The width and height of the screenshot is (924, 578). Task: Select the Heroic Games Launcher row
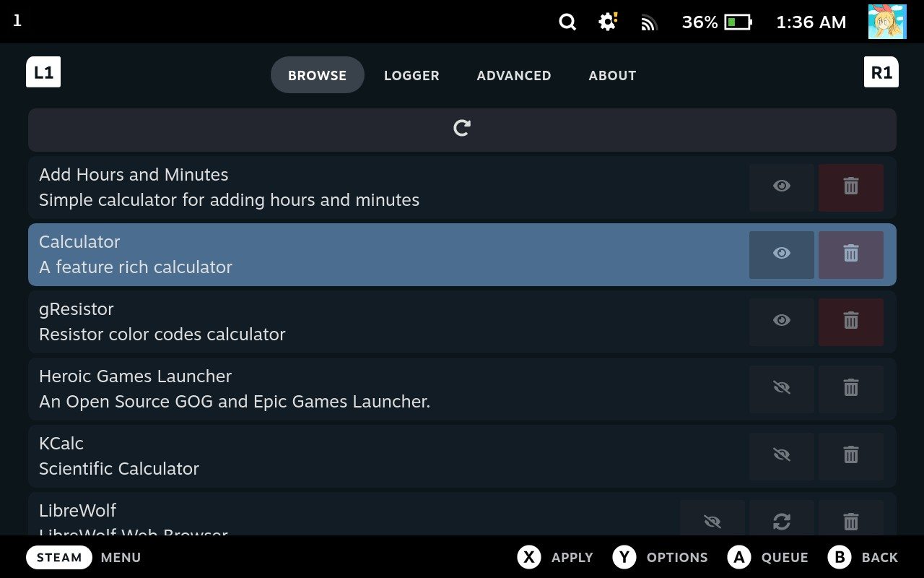(x=462, y=389)
